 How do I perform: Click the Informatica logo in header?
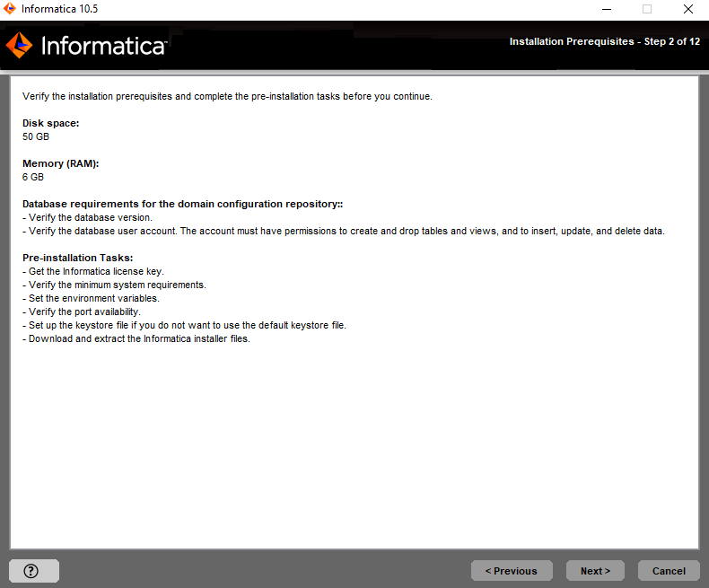pos(86,46)
